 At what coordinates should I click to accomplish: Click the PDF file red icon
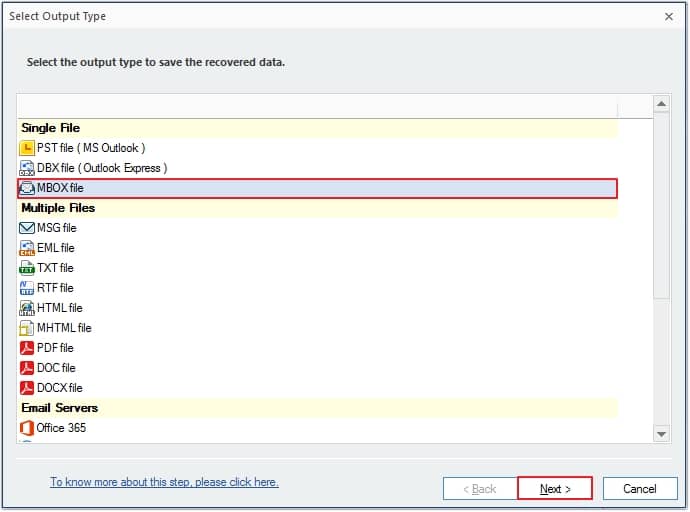click(27, 348)
